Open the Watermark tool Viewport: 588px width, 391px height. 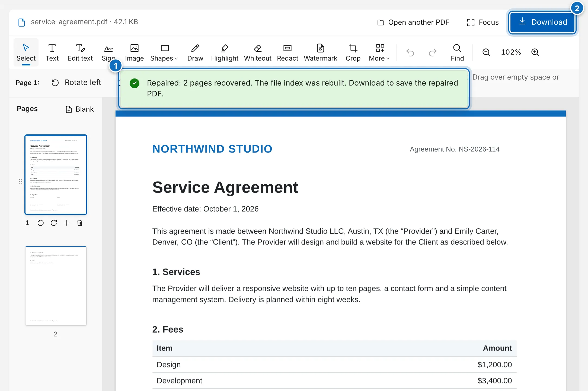321,52
